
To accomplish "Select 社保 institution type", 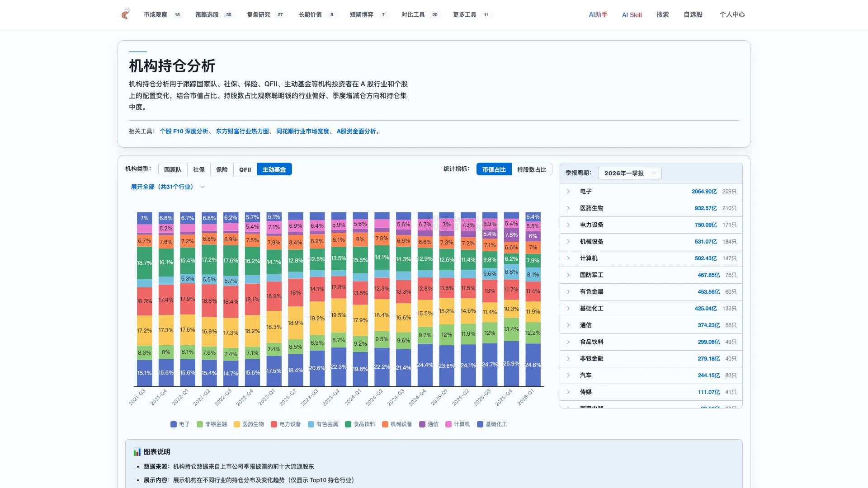I will coord(199,169).
